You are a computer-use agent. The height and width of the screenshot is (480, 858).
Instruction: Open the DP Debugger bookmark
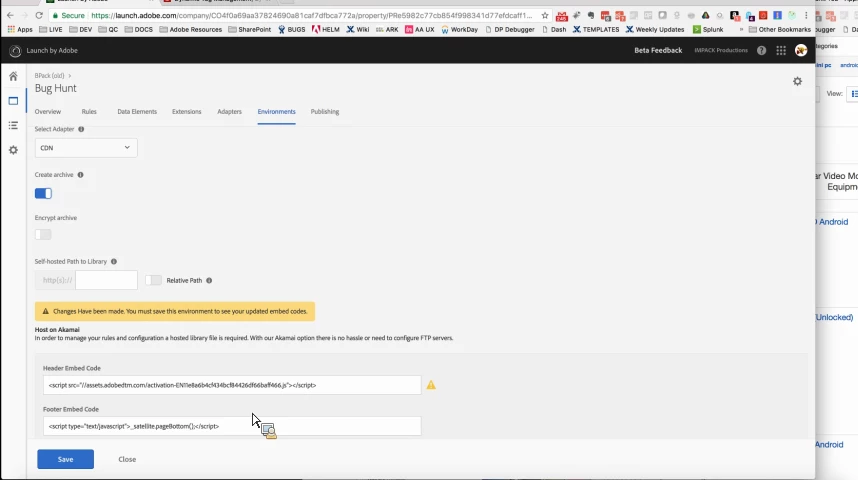click(509, 30)
